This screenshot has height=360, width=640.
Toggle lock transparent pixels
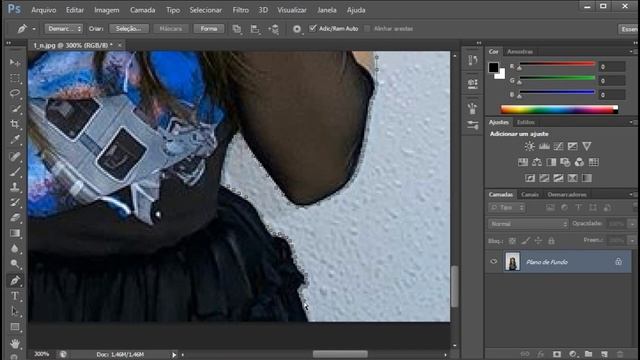tap(512, 241)
